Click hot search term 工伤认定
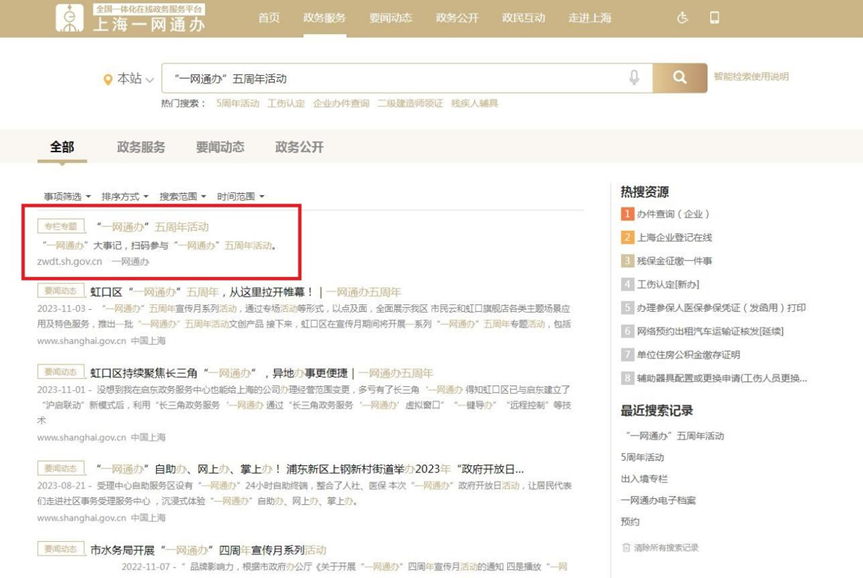 [286, 103]
